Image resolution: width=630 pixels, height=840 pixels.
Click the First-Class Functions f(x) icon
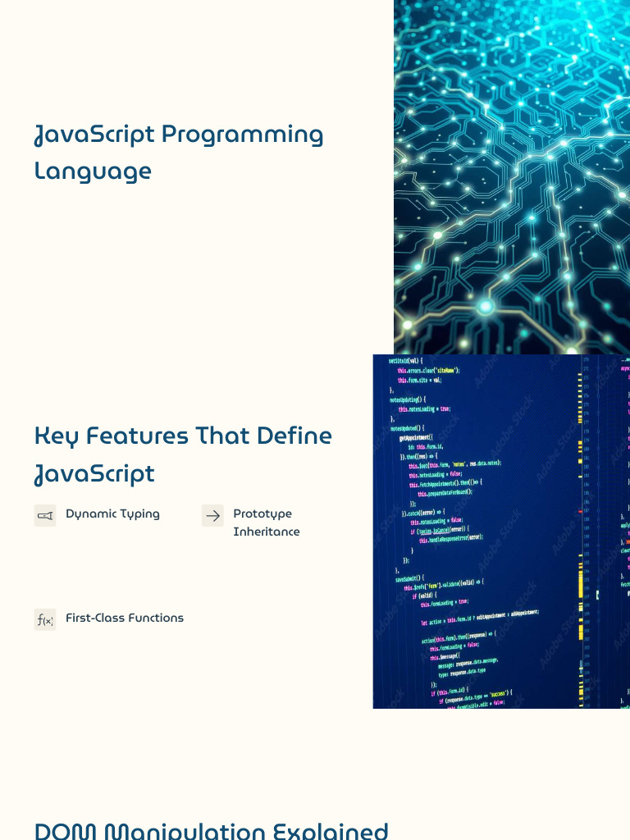click(45, 619)
